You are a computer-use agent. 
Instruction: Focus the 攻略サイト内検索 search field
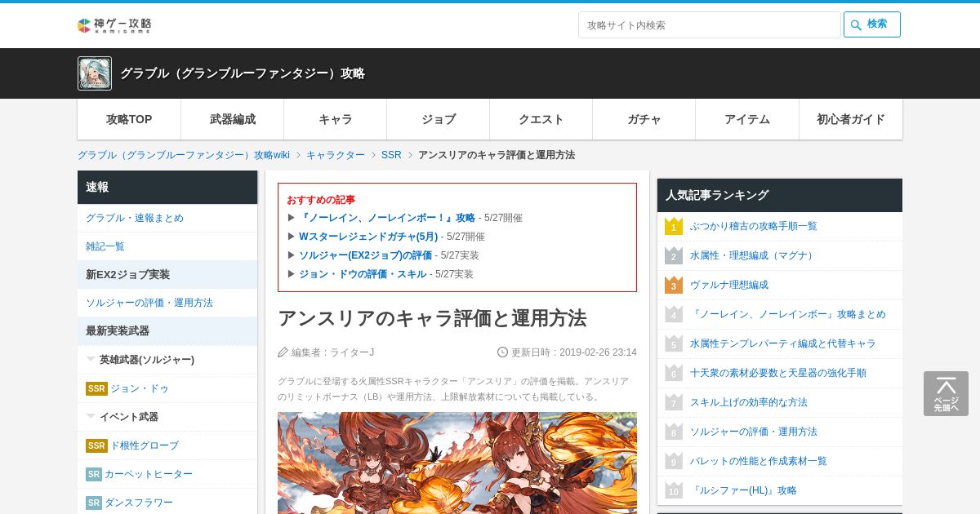point(709,24)
